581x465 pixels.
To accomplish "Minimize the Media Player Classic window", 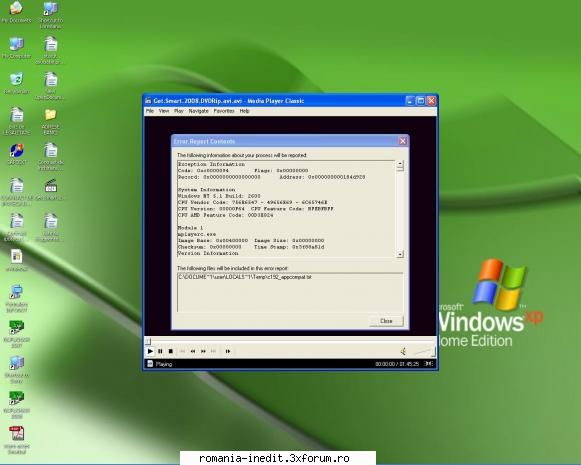I will click(410, 100).
